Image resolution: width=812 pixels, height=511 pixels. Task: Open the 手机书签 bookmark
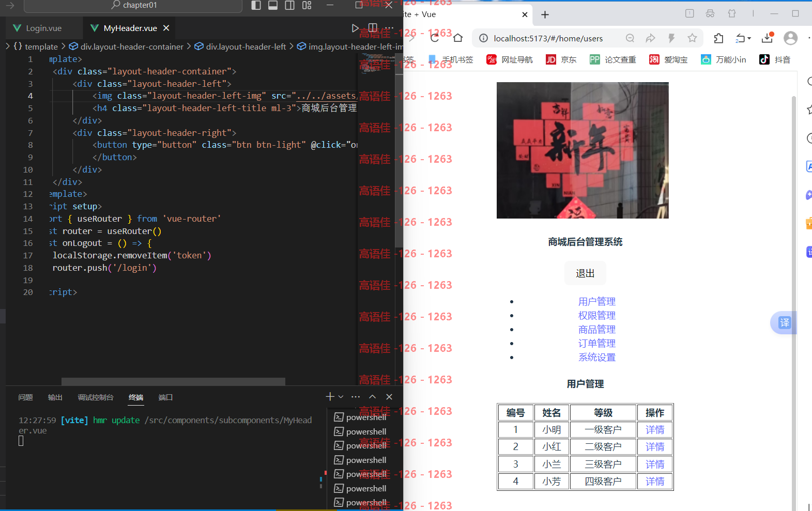(x=451, y=59)
